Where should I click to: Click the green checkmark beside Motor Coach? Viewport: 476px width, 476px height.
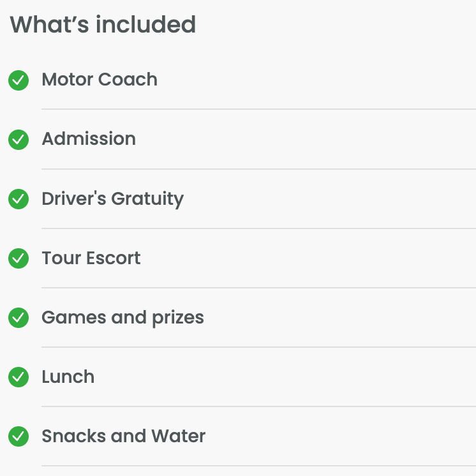19,80
